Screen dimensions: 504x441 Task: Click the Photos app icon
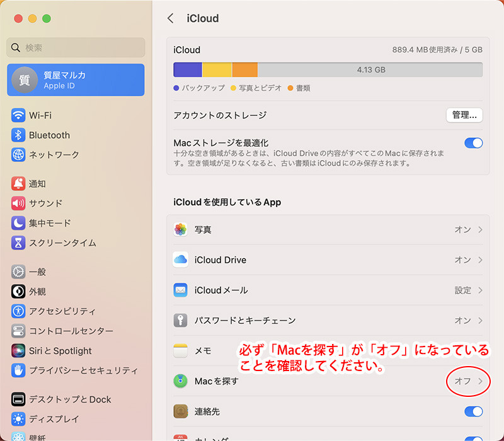pos(181,230)
